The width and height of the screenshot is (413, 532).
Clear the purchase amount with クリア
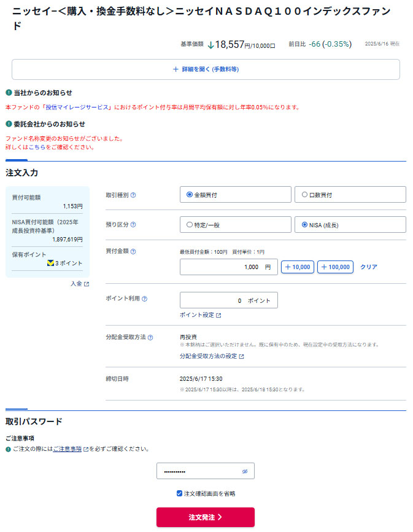point(368,267)
